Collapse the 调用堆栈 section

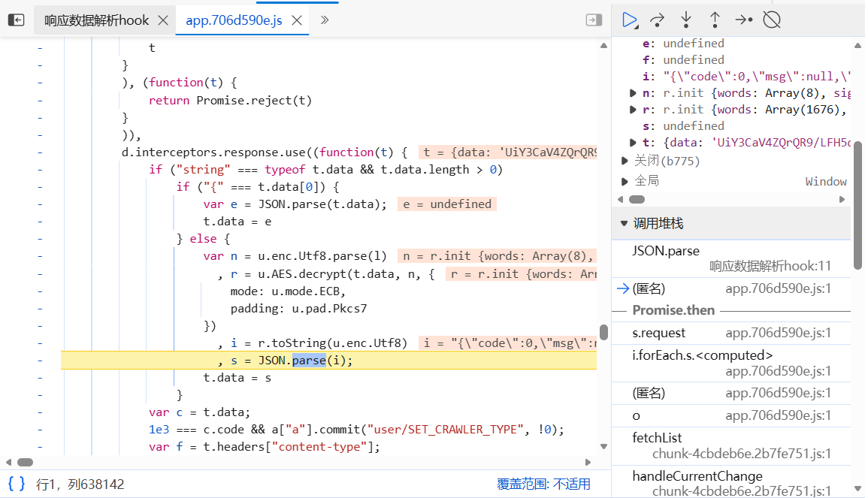click(x=624, y=224)
